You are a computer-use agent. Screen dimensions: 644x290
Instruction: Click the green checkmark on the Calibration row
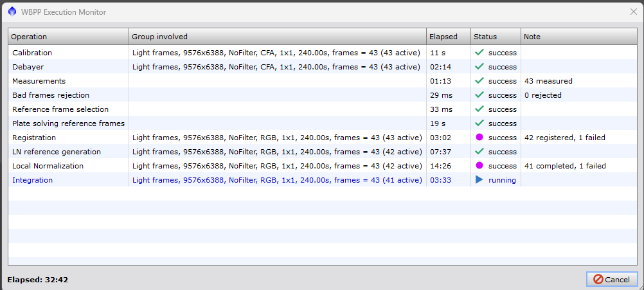tap(479, 53)
